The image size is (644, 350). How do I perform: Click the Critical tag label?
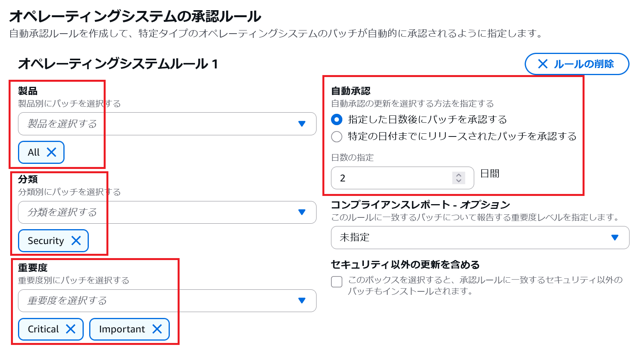[43, 329]
